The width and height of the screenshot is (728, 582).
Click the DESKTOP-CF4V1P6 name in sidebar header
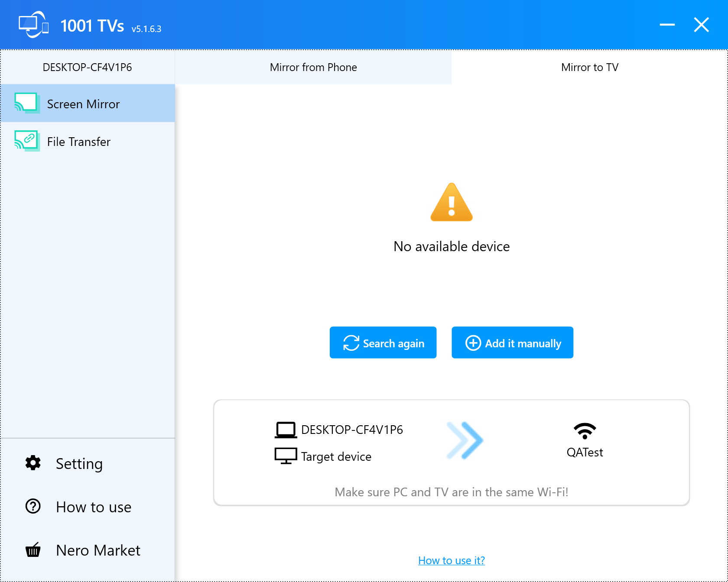[x=87, y=67]
